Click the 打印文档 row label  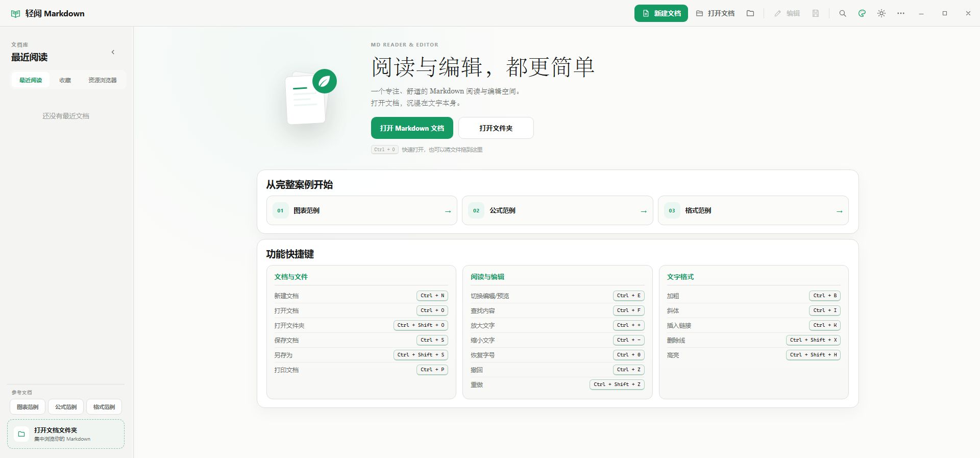(286, 370)
